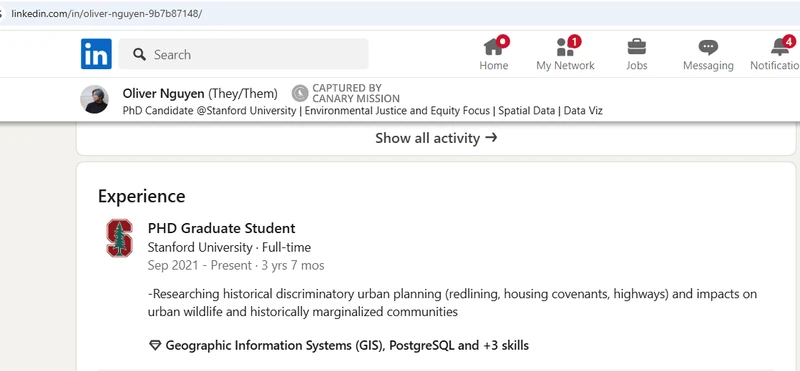Open Messaging speech bubble icon
This screenshot has height=371, width=800.
pos(708,47)
